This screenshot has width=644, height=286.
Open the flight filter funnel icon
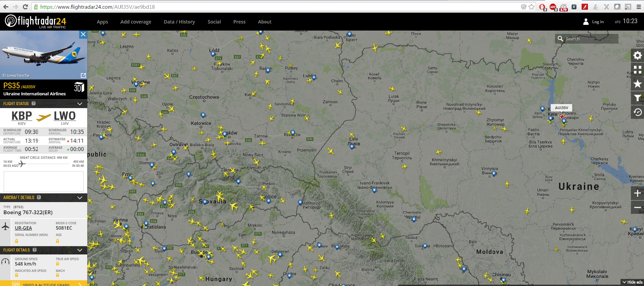(x=637, y=98)
